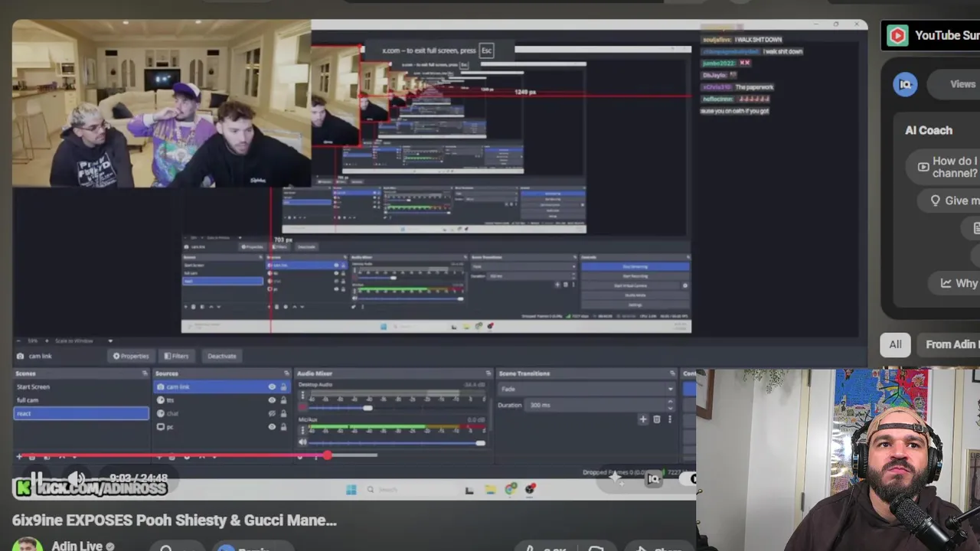The height and width of the screenshot is (551, 980).
Task: Pop out the Sources dock icon
Action: click(x=287, y=373)
